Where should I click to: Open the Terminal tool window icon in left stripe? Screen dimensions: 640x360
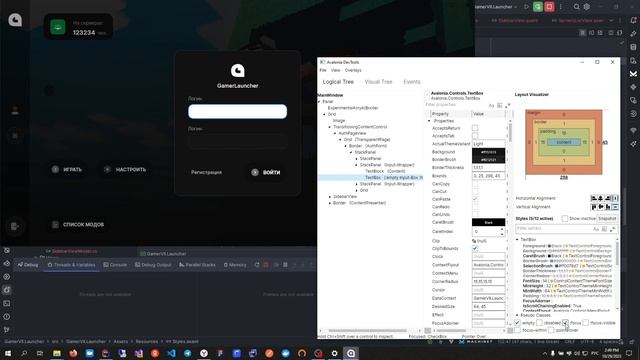pyautogui.click(x=7, y=303)
